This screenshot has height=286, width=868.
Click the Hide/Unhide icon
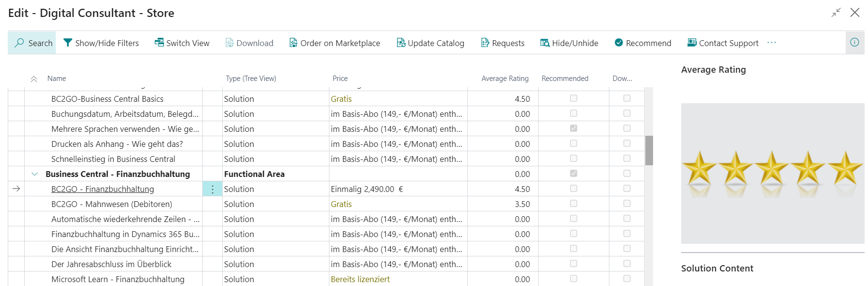(545, 43)
